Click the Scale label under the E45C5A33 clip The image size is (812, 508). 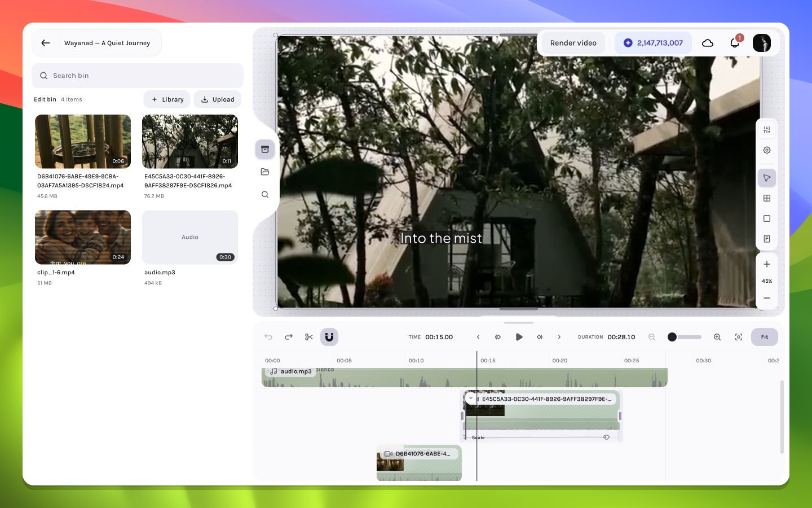478,437
